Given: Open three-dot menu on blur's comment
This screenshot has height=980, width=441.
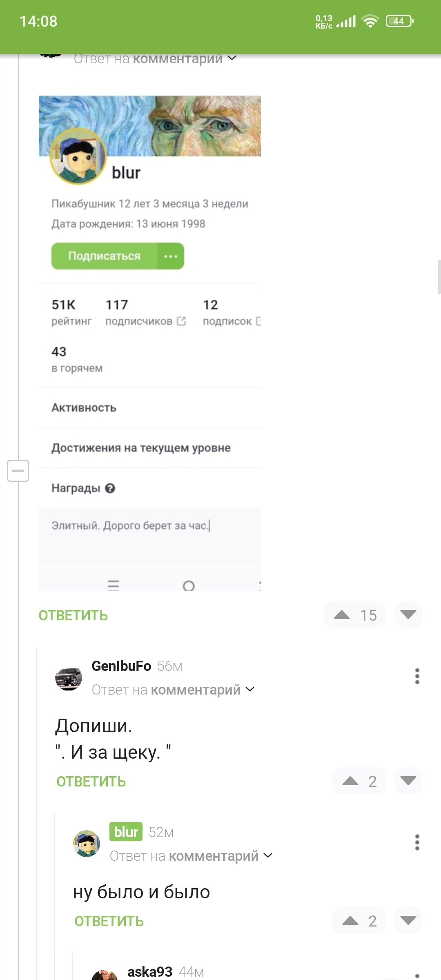Looking at the screenshot, I should (417, 842).
